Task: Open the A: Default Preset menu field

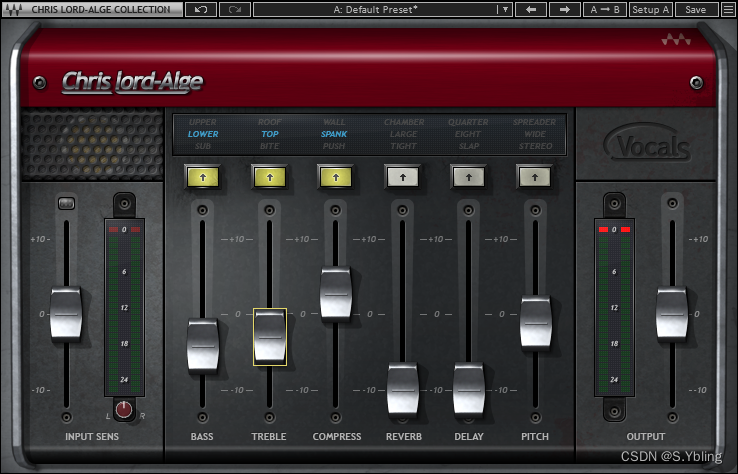Action: (x=376, y=9)
